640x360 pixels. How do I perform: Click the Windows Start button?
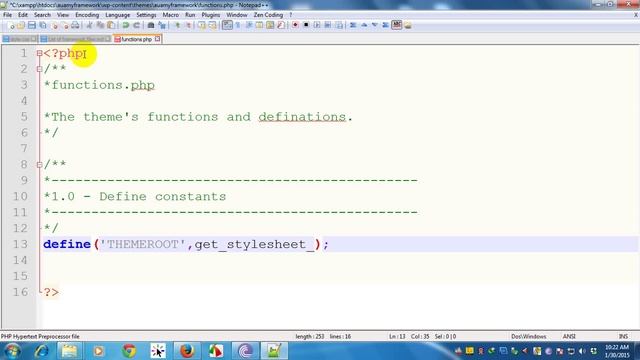(12, 351)
